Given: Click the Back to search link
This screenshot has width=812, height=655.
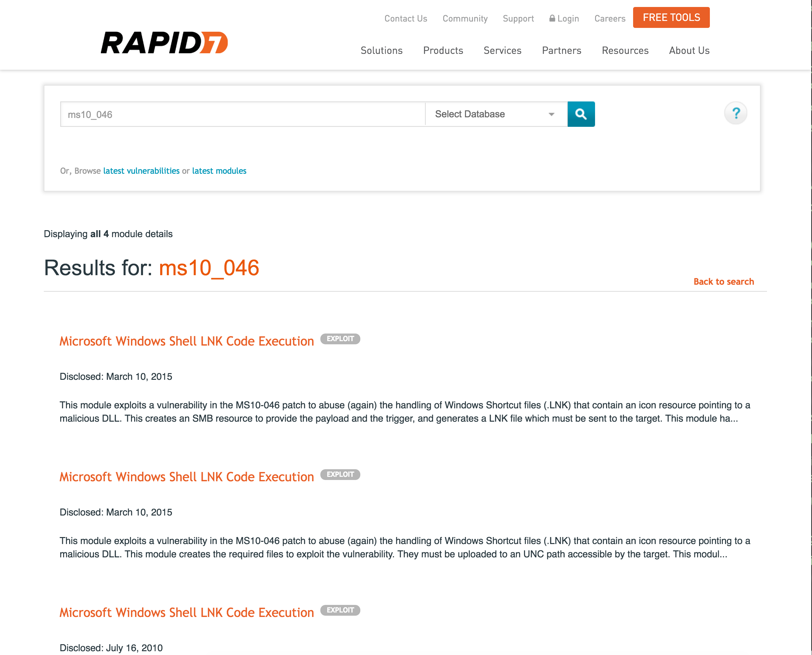Looking at the screenshot, I should click(724, 281).
